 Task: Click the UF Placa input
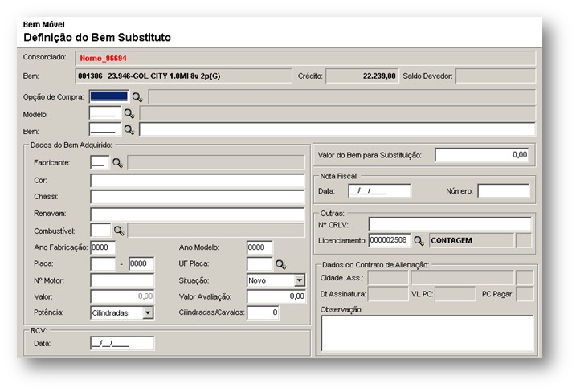click(x=259, y=263)
